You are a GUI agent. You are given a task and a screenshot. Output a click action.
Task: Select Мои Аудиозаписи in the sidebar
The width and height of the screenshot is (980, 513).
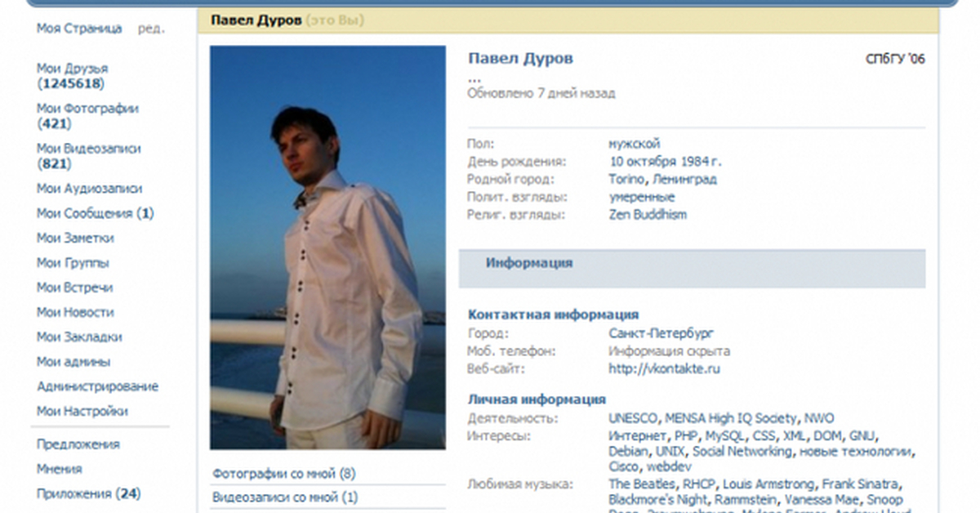pos(89,189)
